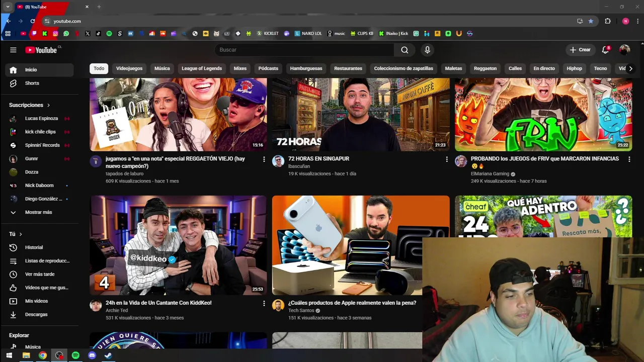This screenshot has height=362, width=644.
Task: Open kick chile clips subscription
Action: click(x=39, y=132)
